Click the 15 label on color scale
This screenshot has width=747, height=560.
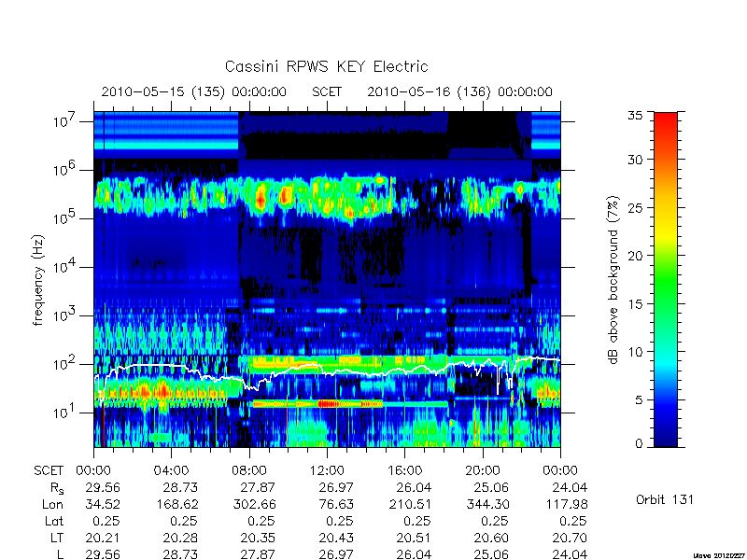(634, 303)
